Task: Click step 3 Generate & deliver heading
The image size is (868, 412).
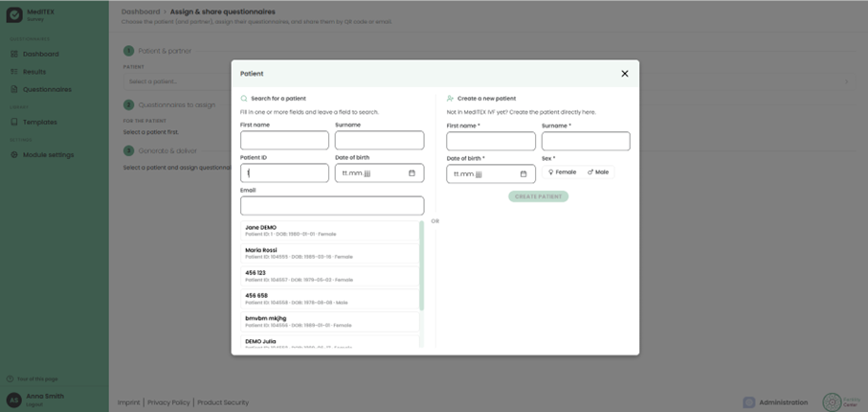Action: pyautogui.click(x=167, y=150)
